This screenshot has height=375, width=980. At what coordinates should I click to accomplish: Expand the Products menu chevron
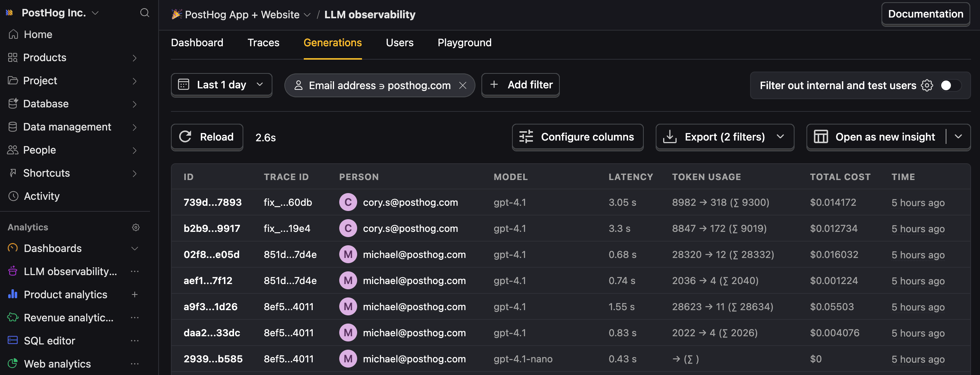point(135,58)
